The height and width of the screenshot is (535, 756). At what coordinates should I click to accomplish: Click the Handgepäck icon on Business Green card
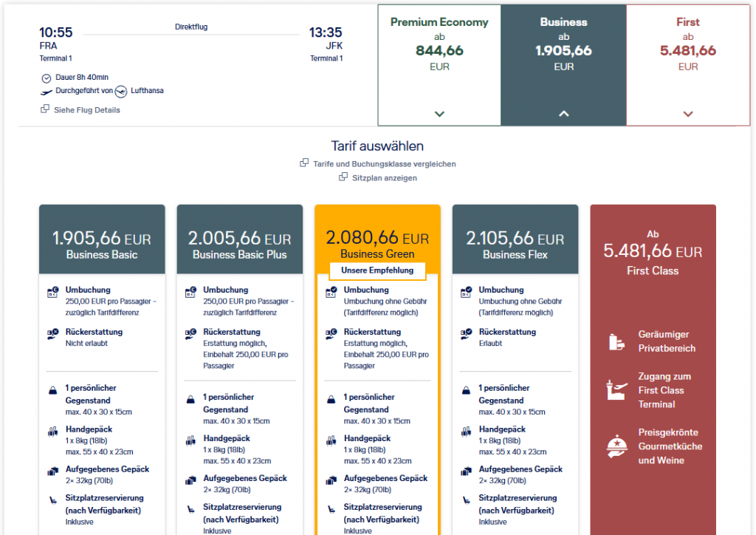pos(329,438)
